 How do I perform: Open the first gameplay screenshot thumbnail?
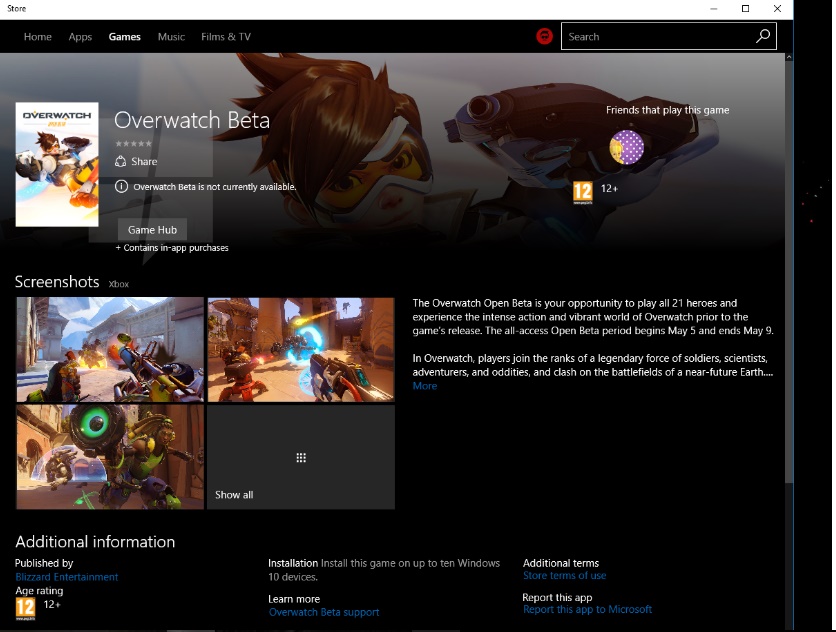pyautogui.click(x=110, y=349)
